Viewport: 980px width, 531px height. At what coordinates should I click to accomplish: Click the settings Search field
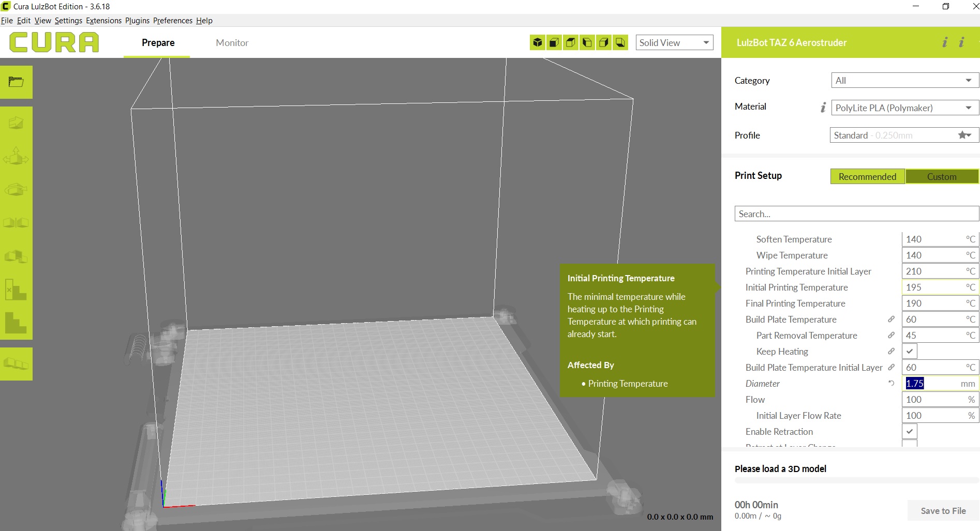[856, 214]
